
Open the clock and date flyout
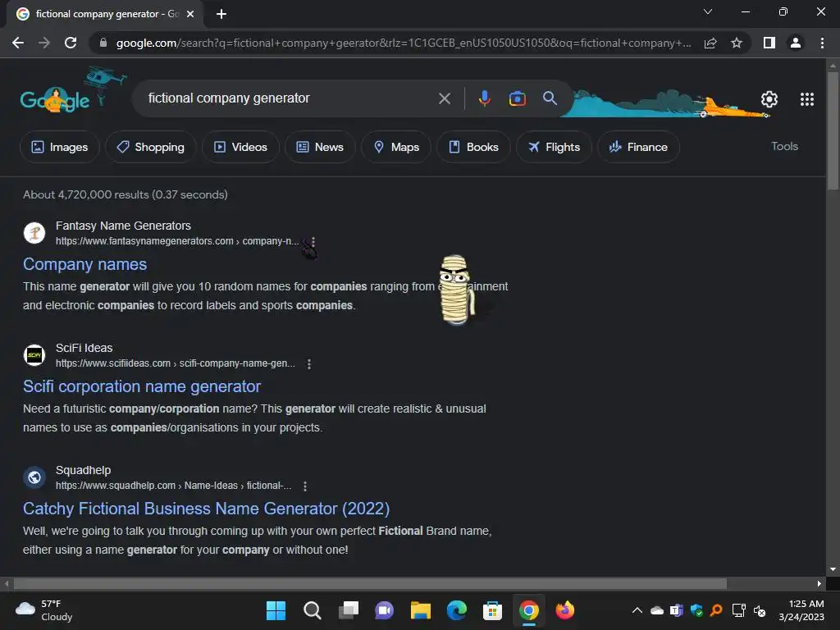click(x=801, y=610)
